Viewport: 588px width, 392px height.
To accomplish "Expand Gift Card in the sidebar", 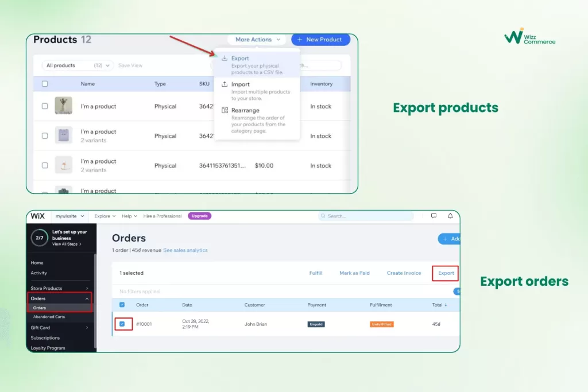I will click(x=60, y=328).
